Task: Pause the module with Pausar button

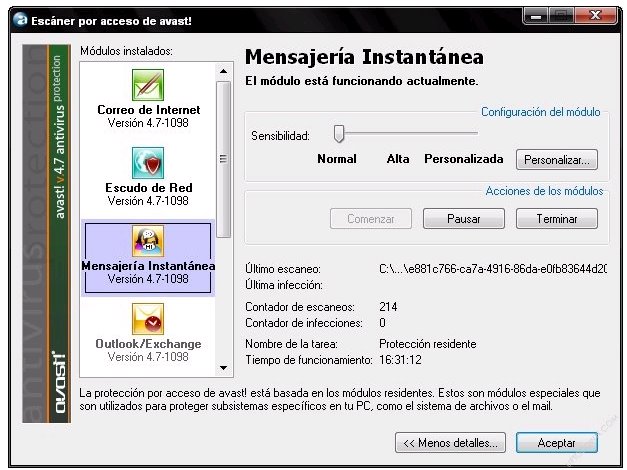Action: pyautogui.click(x=463, y=218)
